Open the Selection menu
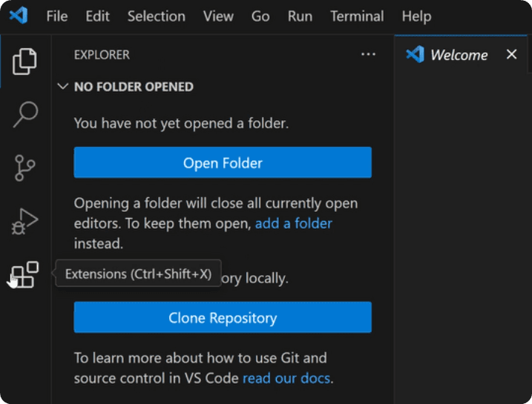Screen dimensions: 532x404 tap(157, 16)
